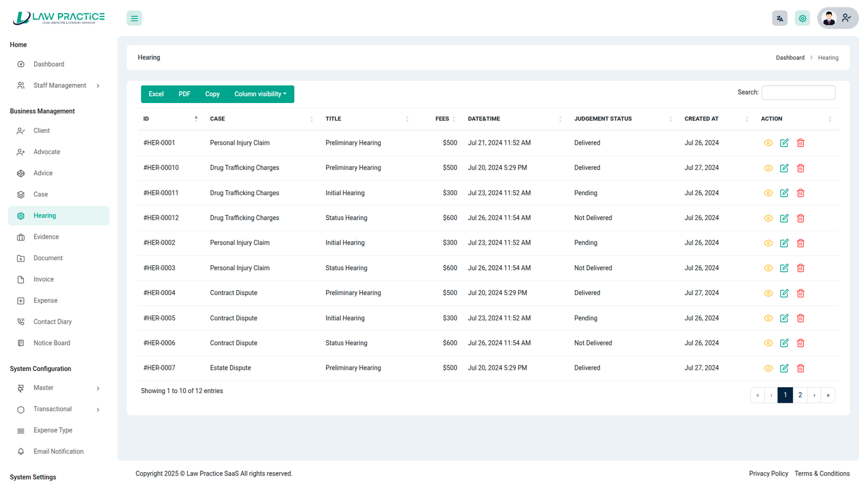Edit the #HER-0006 hearing entry
The image size is (868, 488).
coord(784,343)
